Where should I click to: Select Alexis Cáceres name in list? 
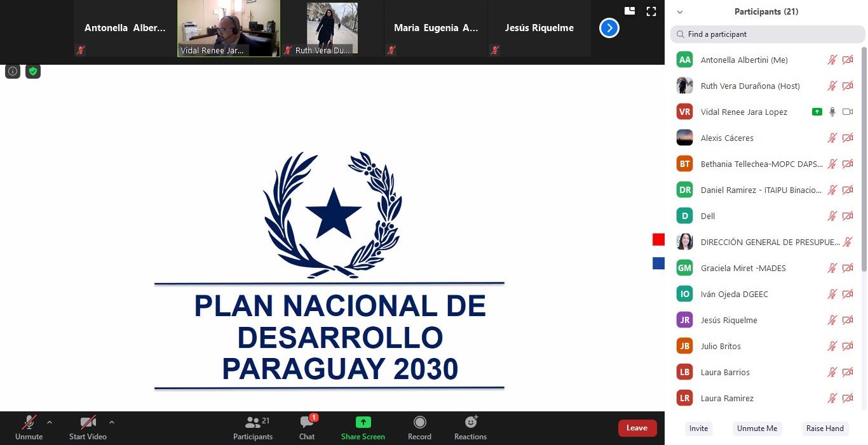[726, 138]
